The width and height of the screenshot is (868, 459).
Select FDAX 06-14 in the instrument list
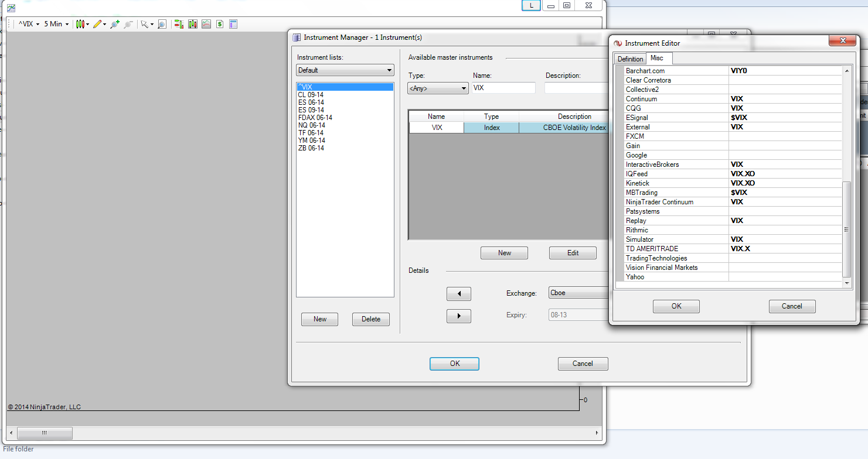tap(315, 118)
